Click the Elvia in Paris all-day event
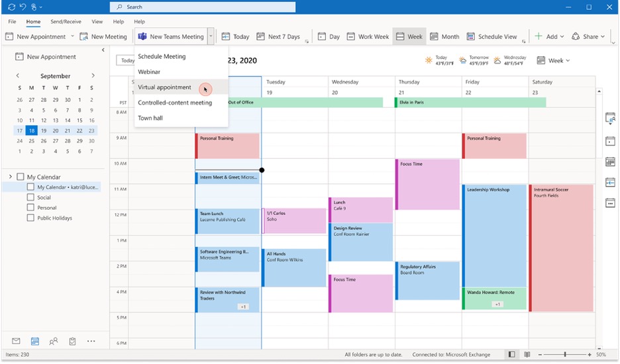 (x=470, y=103)
